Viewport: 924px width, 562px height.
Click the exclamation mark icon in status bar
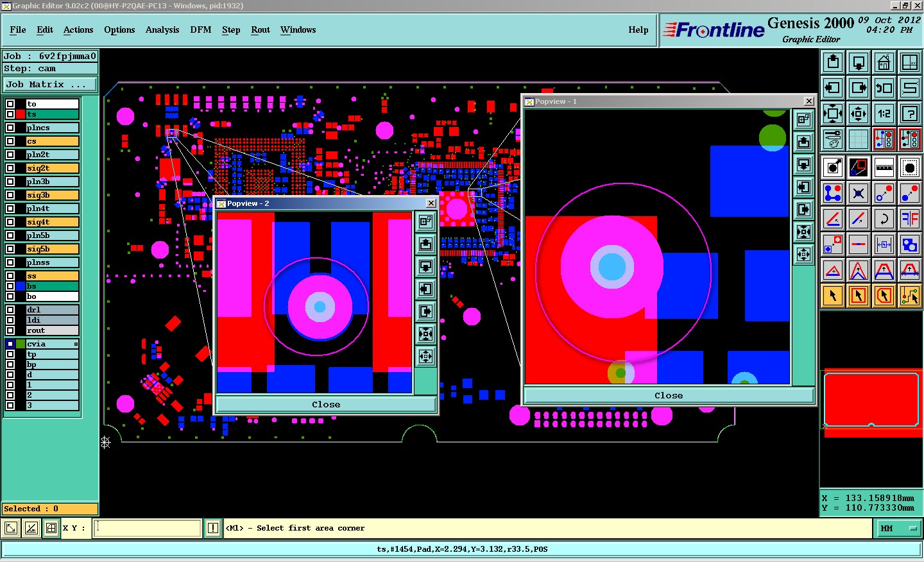click(213, 528)
